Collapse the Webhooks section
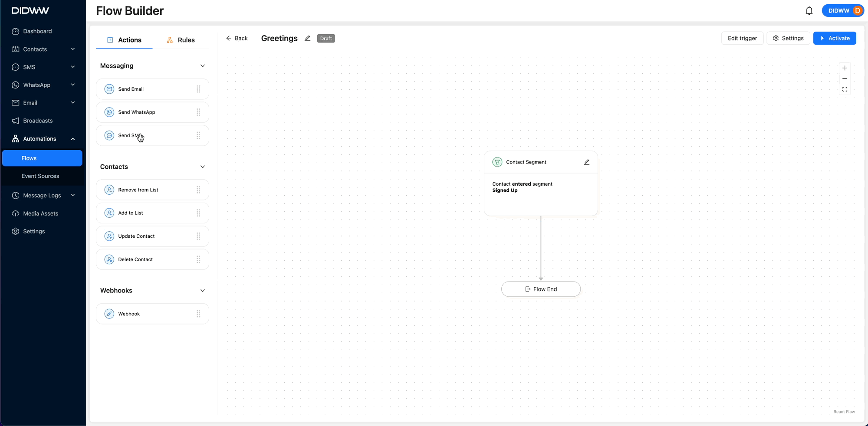Viewport: 868px width, 426px height. click(x=202, y=291)
